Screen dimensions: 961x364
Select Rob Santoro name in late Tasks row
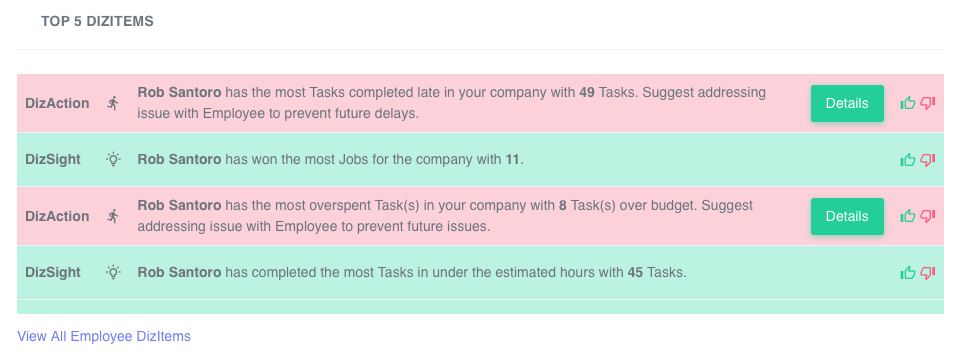(x=179, y=93)
